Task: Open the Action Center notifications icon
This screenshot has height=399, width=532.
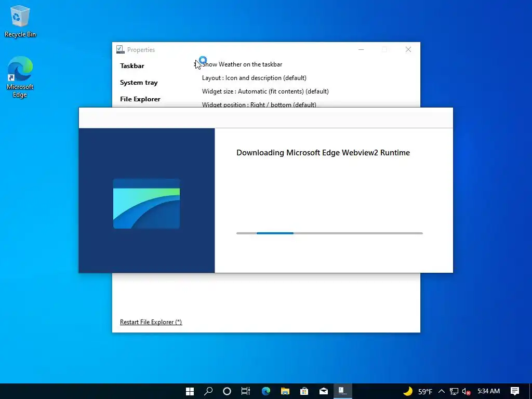Action: (x=515, y=391)
